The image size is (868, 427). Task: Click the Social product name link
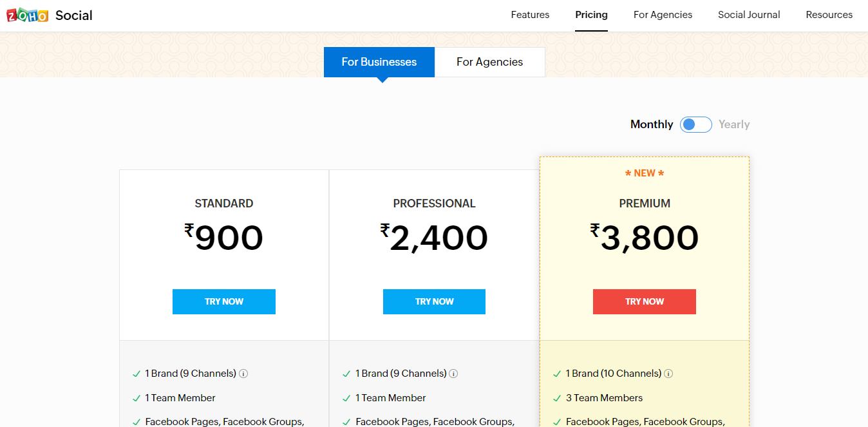click(x=74, y=15)
